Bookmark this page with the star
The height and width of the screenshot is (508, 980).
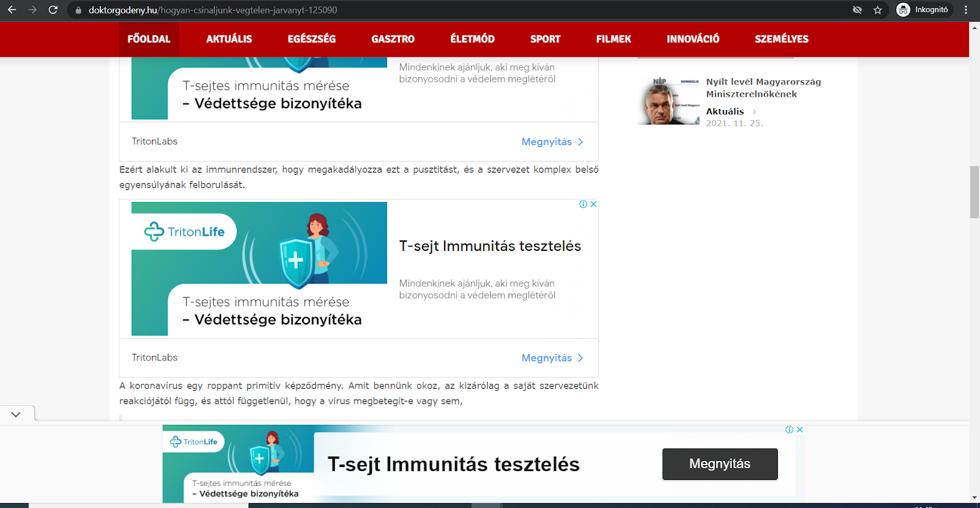878,10
